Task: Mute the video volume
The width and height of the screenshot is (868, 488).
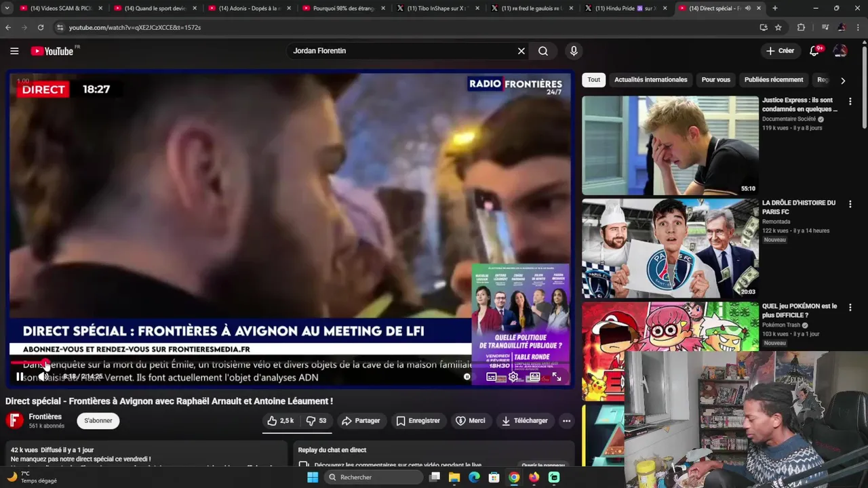Action: tap(42, 377)
